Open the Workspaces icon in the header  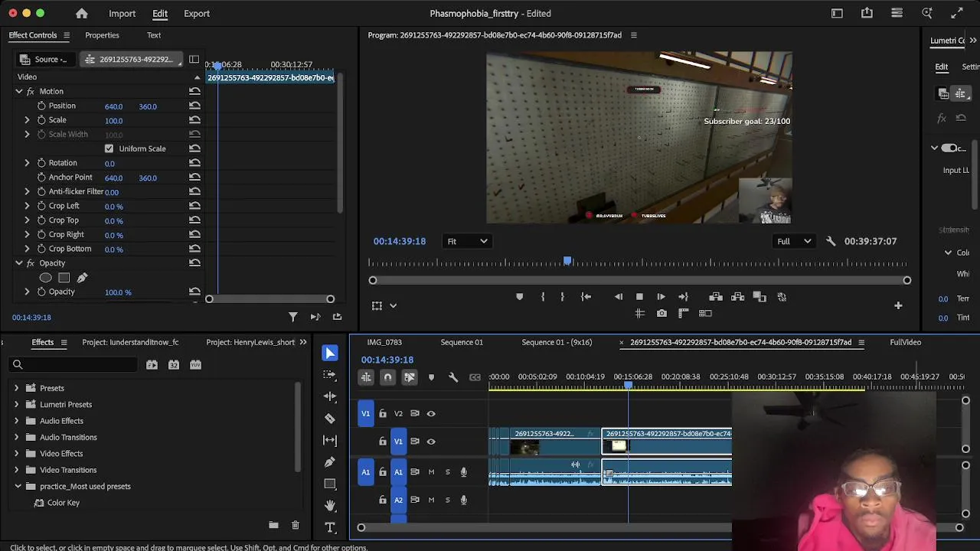pos(837,13)
